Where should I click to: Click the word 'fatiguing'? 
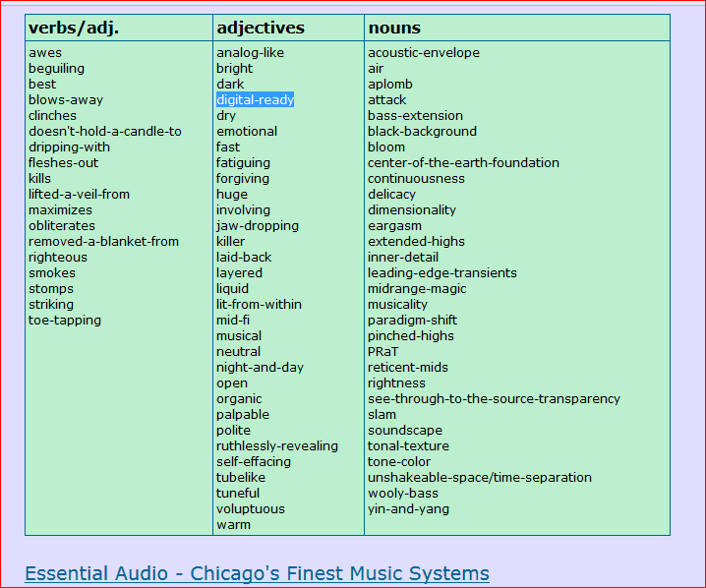pos(243,163)
